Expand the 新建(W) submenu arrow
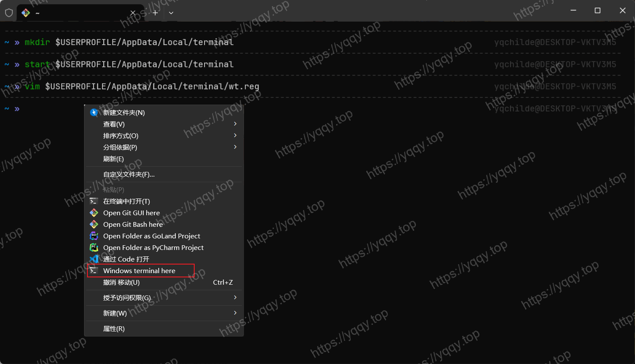 [235, 313]
